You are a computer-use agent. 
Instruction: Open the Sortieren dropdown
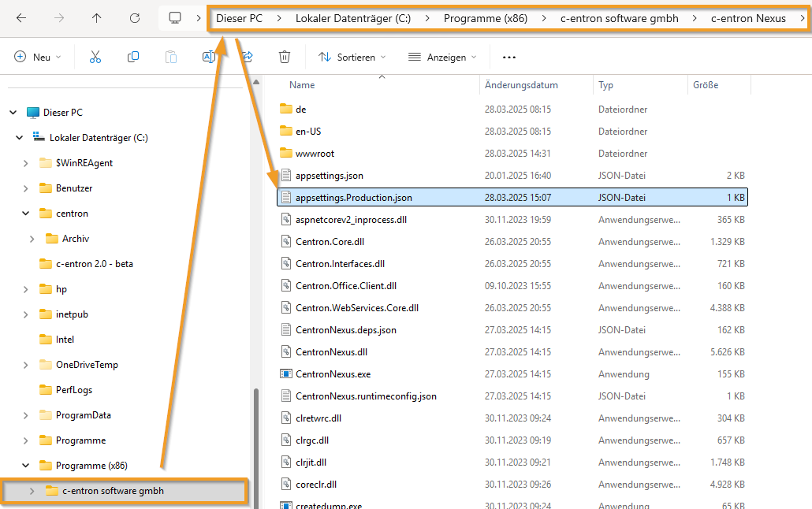coord(352,57)
